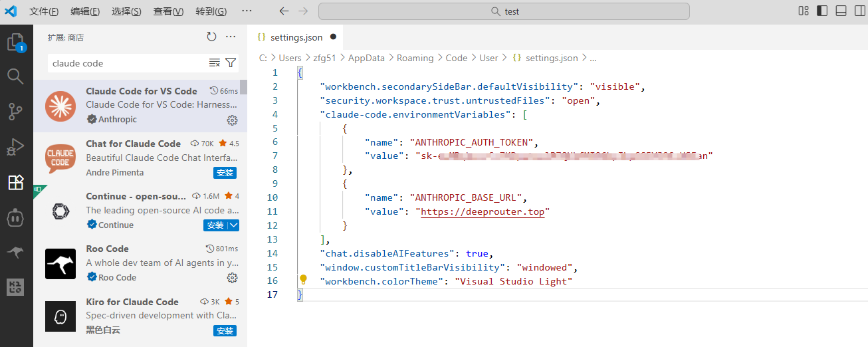This screenshot has width=868, height=347.
Task: Expand 'Roaming' breadcrumb segment
Action: [415, 58]
